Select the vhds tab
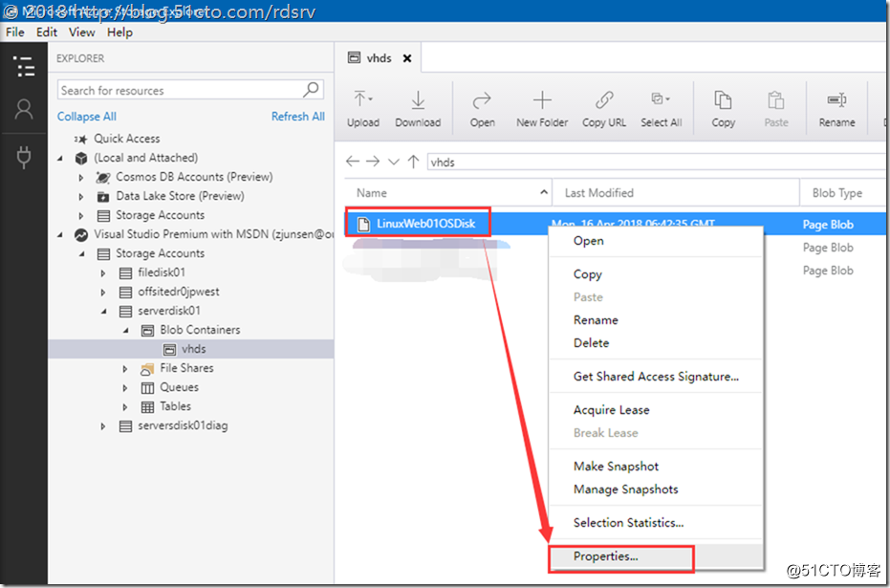 pos(379,58)
